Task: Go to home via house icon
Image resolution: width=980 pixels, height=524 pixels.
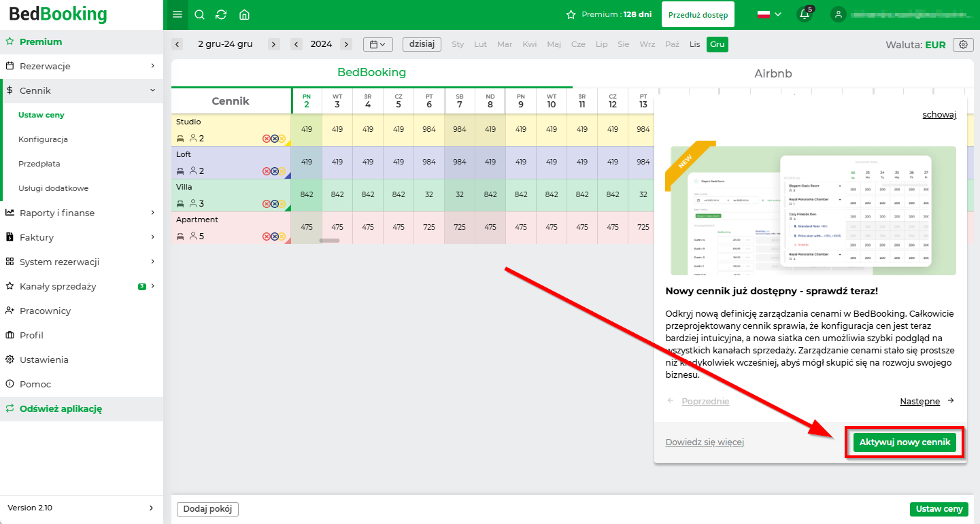Action: (244, 14)
